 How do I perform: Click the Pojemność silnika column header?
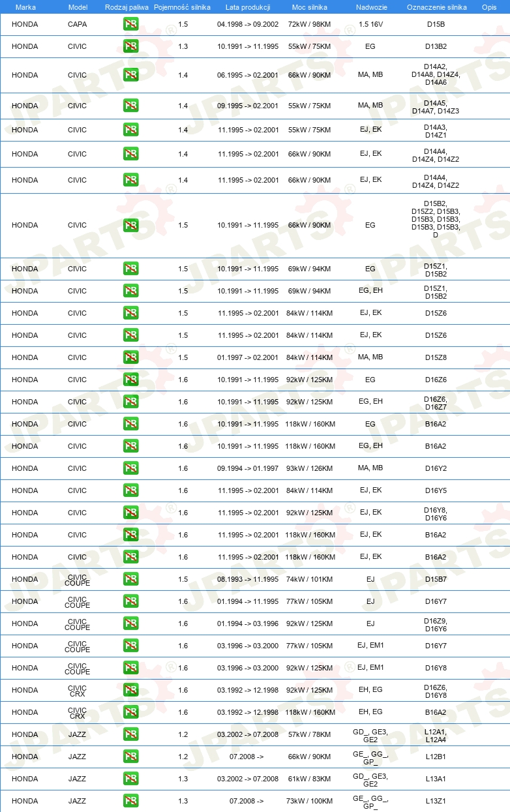tap(183, 7)
